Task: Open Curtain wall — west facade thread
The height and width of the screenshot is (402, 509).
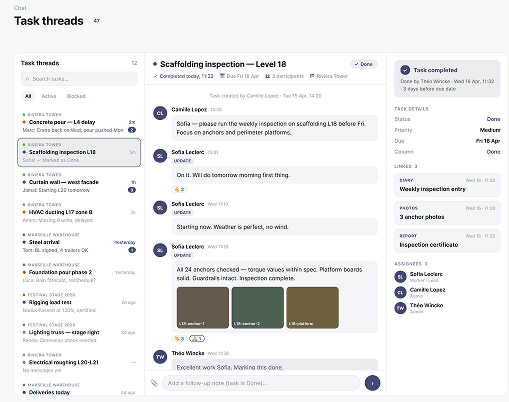Action: [79, 182]
